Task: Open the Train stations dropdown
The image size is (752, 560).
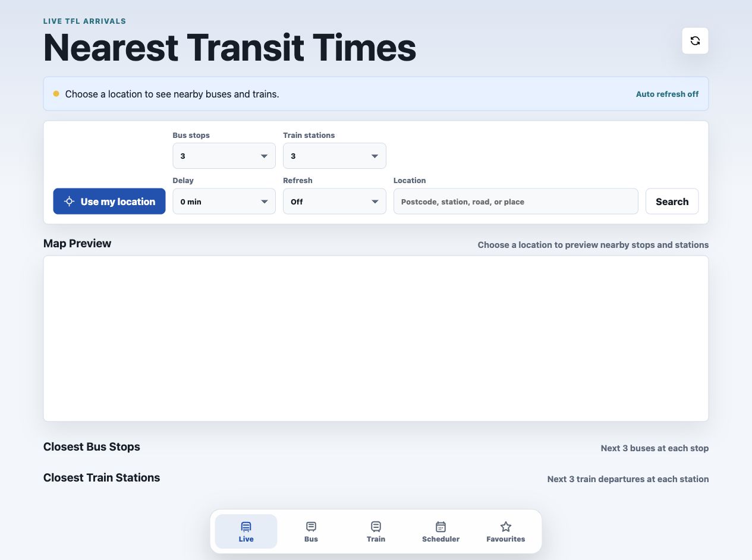Action: pyautogui.click(x=335, y=156)
